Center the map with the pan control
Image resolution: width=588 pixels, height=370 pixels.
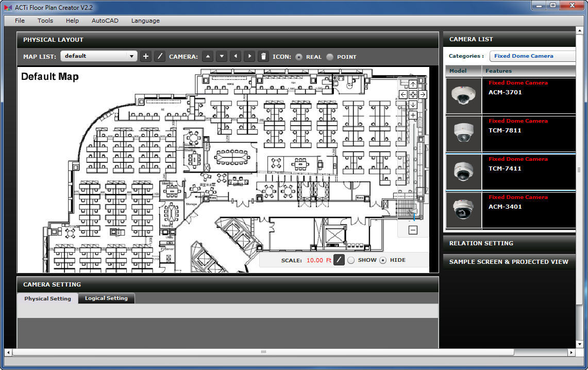point(413,94)
